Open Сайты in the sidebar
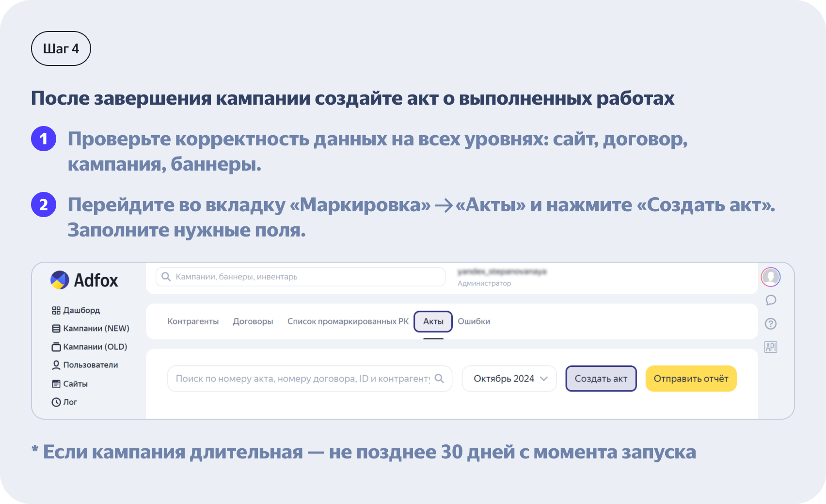Viewport: 826px width, 504px height. 70,384
